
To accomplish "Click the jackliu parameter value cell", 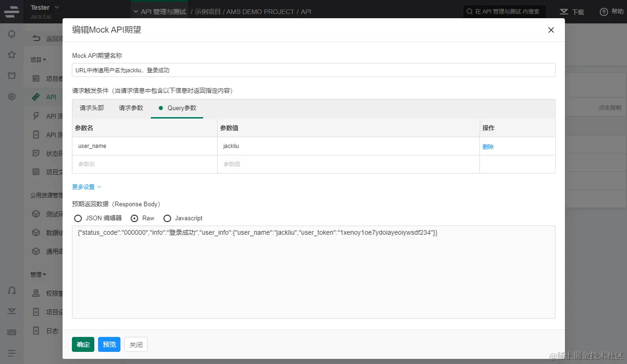I will point(348,146).
